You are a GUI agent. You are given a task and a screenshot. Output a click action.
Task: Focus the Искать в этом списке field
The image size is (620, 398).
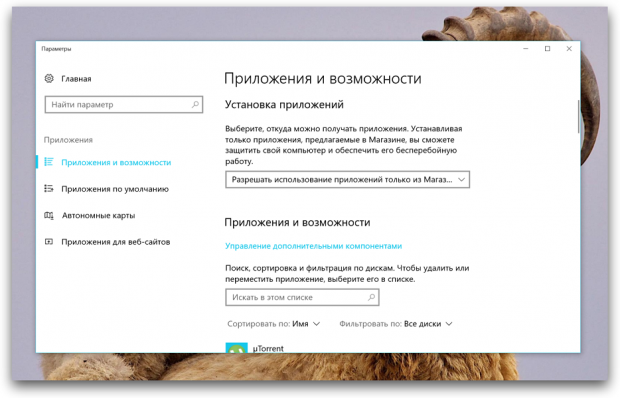point(302,297)
